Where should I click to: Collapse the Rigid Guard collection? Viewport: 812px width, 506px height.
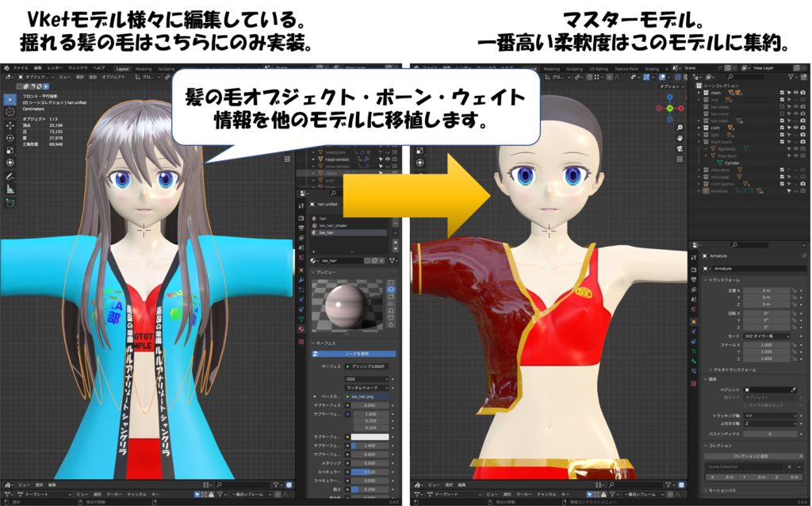click(x=699, y=141)
